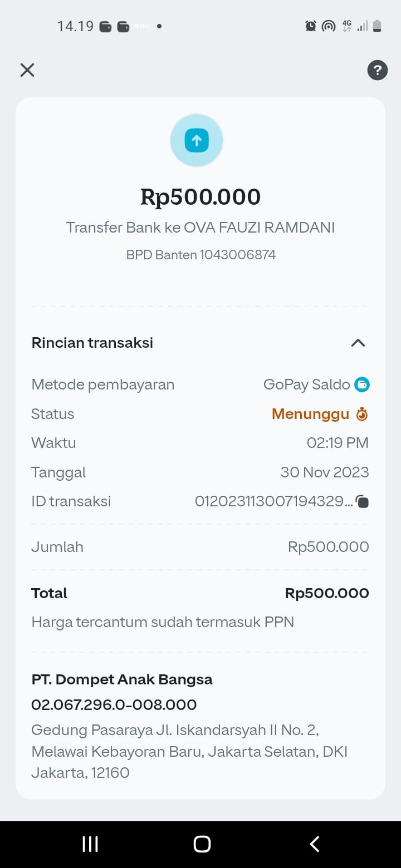Screen dimensions: 401x868
Task: Tap the truncated transaction ID number
Action: pyautogui.click(x=273, y=502)
